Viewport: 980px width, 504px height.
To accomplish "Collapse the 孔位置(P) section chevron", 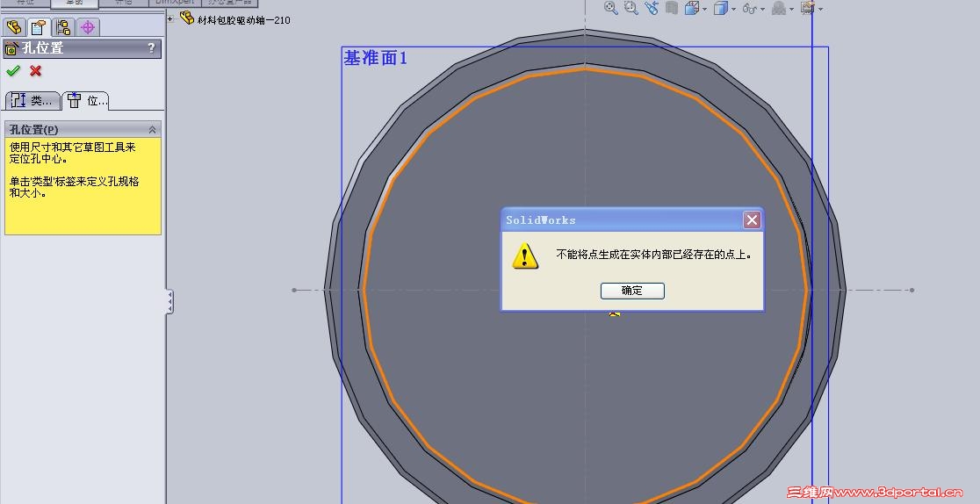I will (152, 129).
